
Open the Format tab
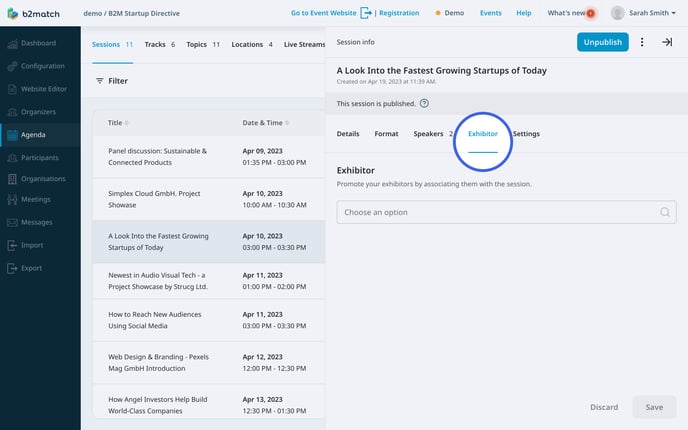pos(386,134)
